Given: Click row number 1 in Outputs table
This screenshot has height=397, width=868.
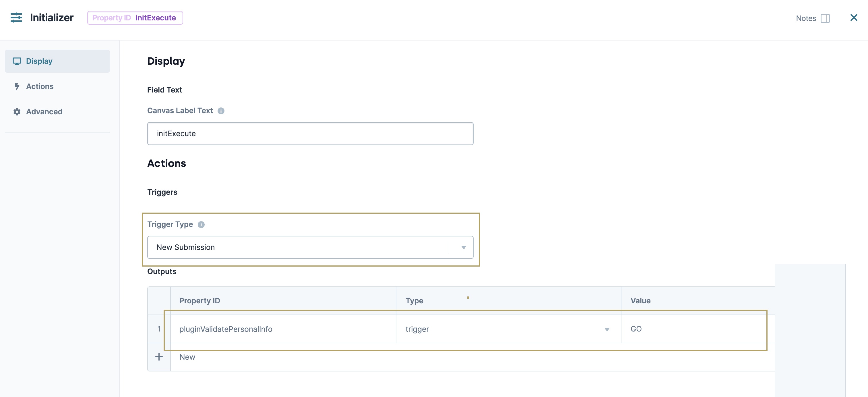Looking at the screenshot, I should tap(159, 329).
